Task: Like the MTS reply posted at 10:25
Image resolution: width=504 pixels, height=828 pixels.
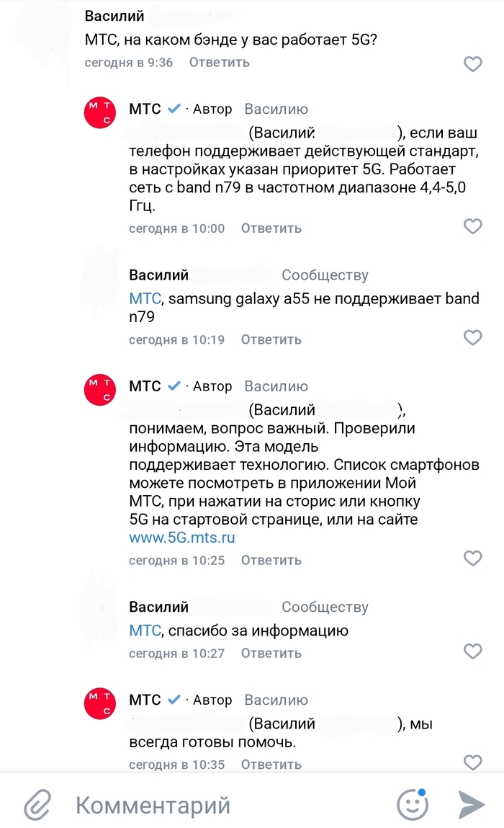Action: tap(472, 558)
